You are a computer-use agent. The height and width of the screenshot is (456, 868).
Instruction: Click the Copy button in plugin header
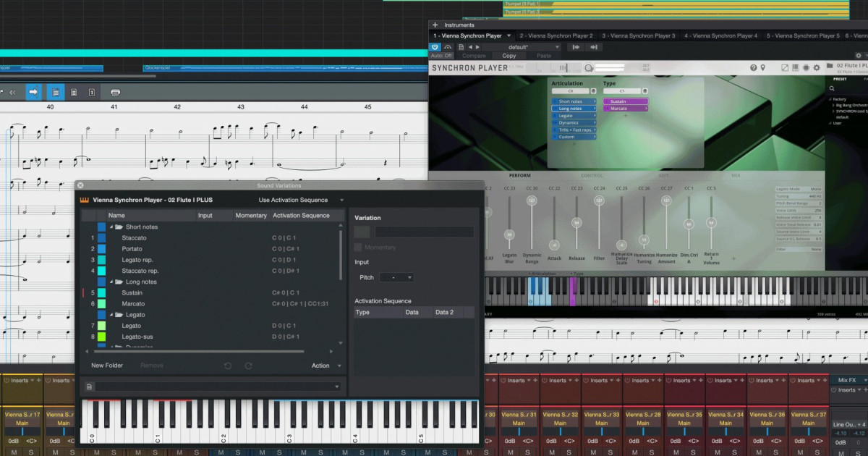tap(509, 56)
